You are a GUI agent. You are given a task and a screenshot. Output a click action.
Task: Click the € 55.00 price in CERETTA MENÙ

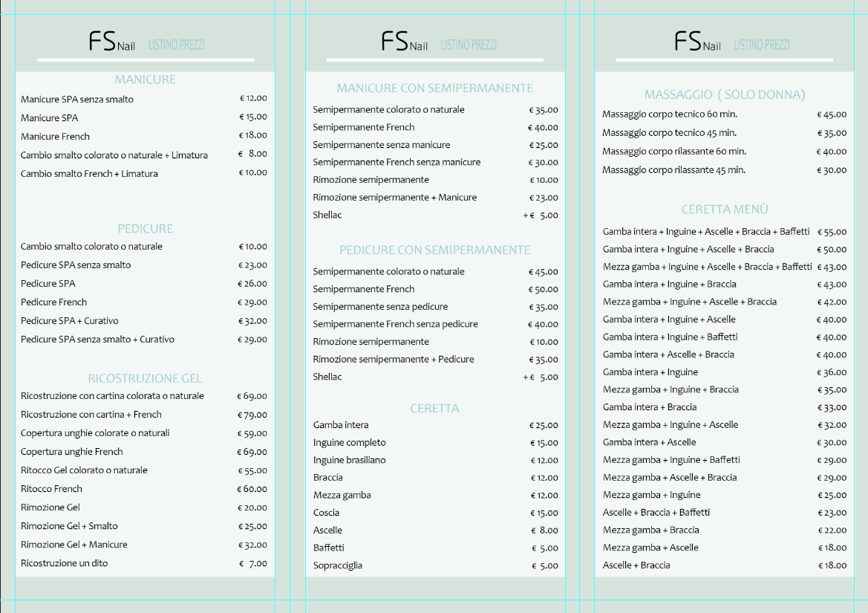(x=832, y=232)
